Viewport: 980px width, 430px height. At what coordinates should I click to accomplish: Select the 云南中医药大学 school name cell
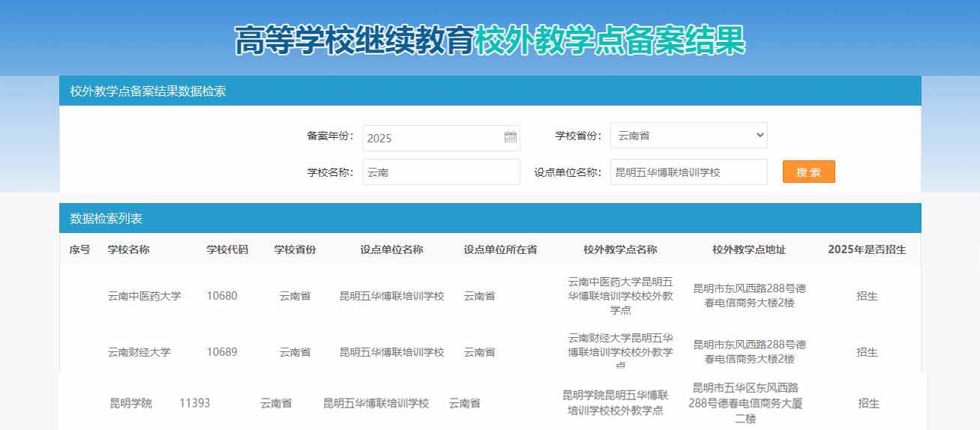(144, 296)
